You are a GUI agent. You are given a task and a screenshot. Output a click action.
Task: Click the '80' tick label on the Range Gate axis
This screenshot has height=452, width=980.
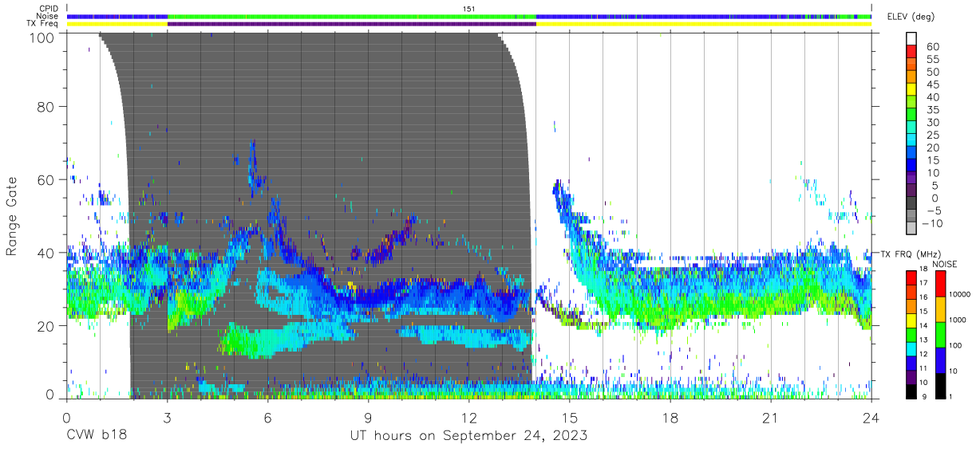tap(45, 106)
